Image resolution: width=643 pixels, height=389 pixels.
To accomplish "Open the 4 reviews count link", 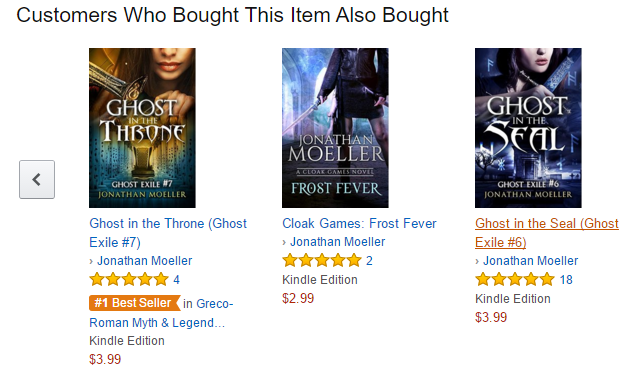I will 176,280.
